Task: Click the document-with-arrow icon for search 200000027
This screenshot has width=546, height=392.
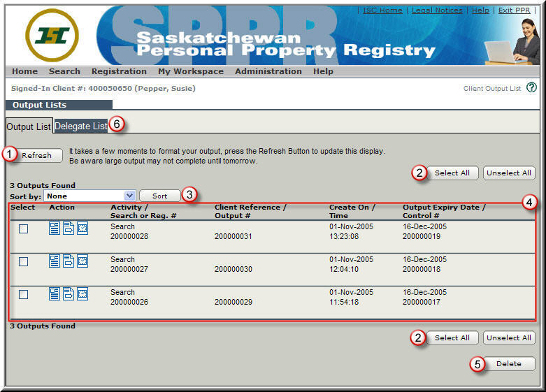Action: [x=69, y=261]
